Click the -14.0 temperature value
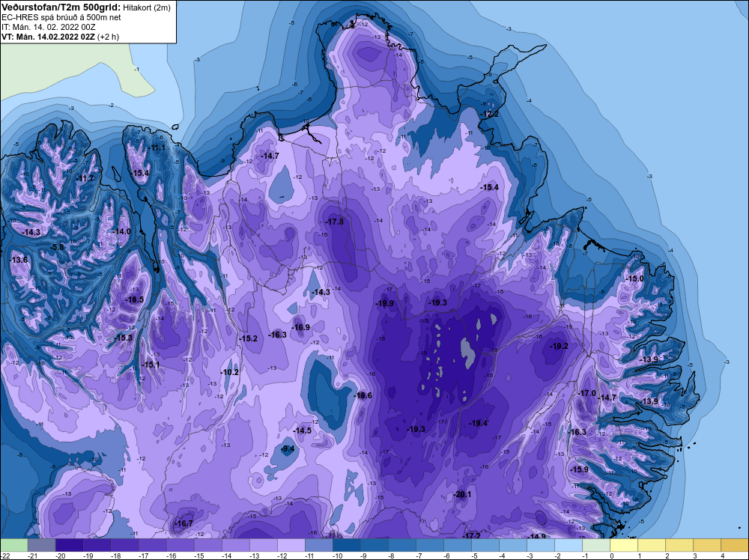Screen dimensions: 749x560 tap(121, 231)
